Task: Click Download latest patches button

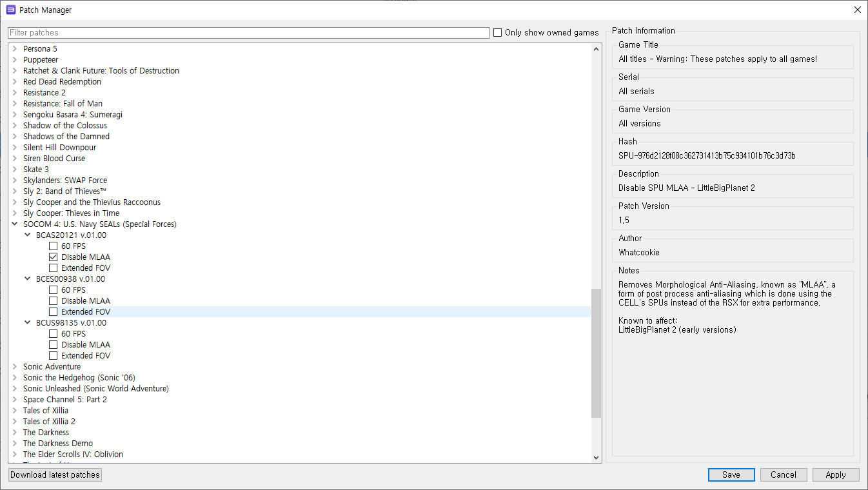Action: pyautogui.click(x=55, y=475)
